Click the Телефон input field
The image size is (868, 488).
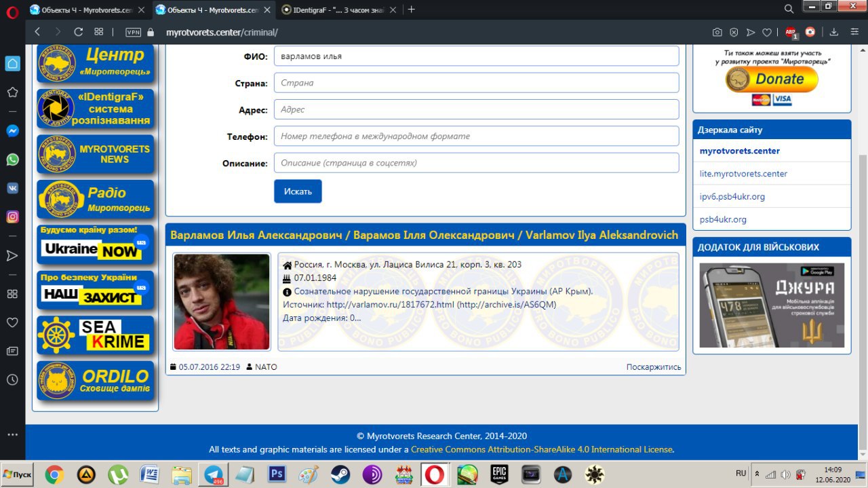tap(476, 136)
